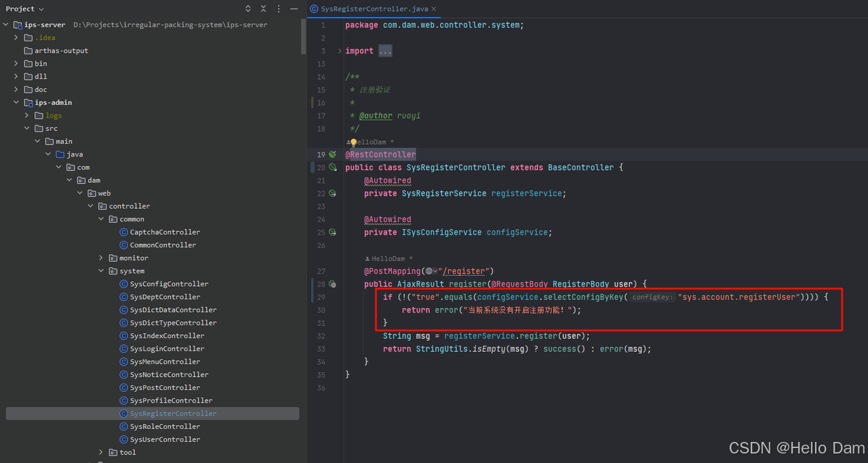
Task: Expand the bin folder
Action: 17,64
